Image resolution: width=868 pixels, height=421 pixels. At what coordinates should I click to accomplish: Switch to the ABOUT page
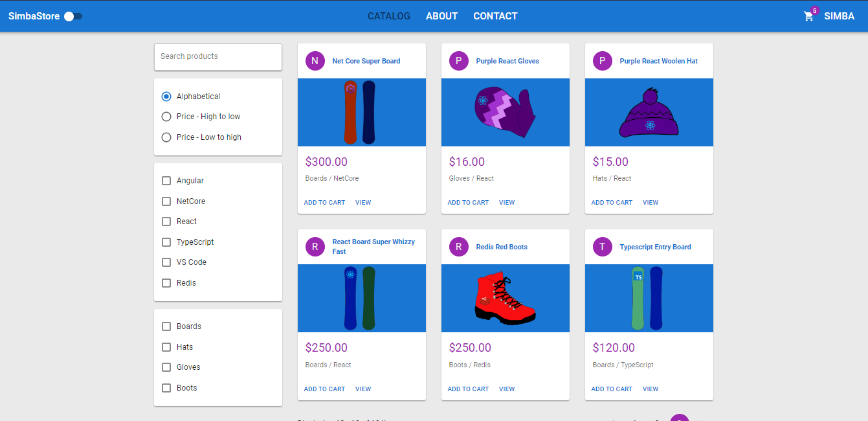pyautogui.click(x=441, y=16)
